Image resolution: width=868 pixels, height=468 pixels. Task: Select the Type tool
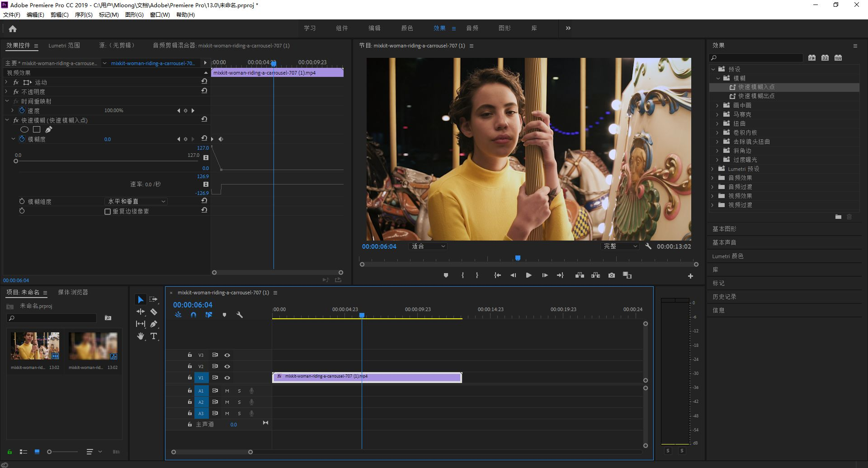pos(154,336)
